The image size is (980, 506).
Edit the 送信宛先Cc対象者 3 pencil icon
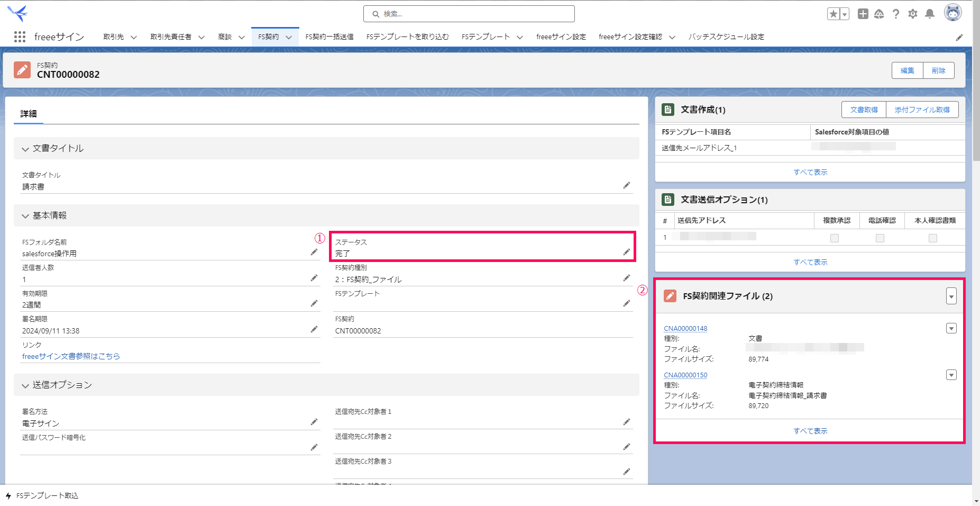pos(627,472)
